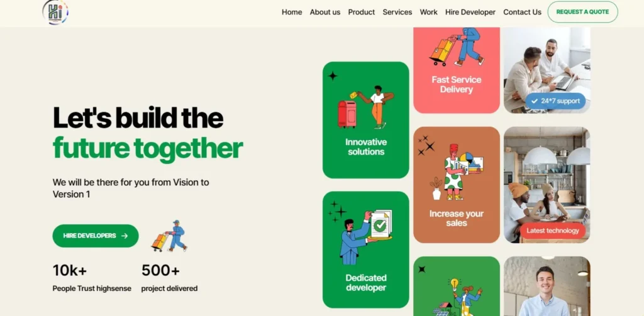
Task: Go to the Product menu
Action: click(x=362, y=13)
